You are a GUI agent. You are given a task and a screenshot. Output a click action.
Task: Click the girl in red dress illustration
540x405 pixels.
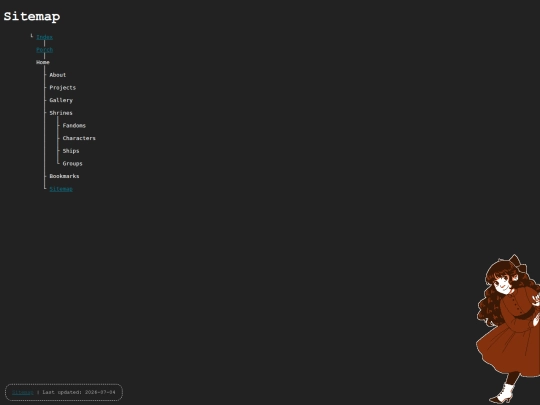508,329
